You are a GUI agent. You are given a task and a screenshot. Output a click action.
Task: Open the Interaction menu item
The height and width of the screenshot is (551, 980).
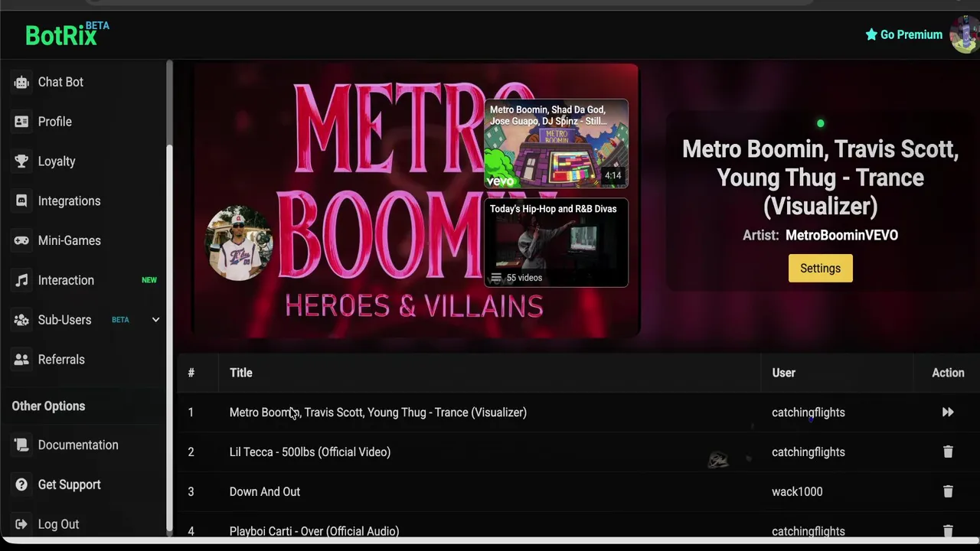pos(66,280)
